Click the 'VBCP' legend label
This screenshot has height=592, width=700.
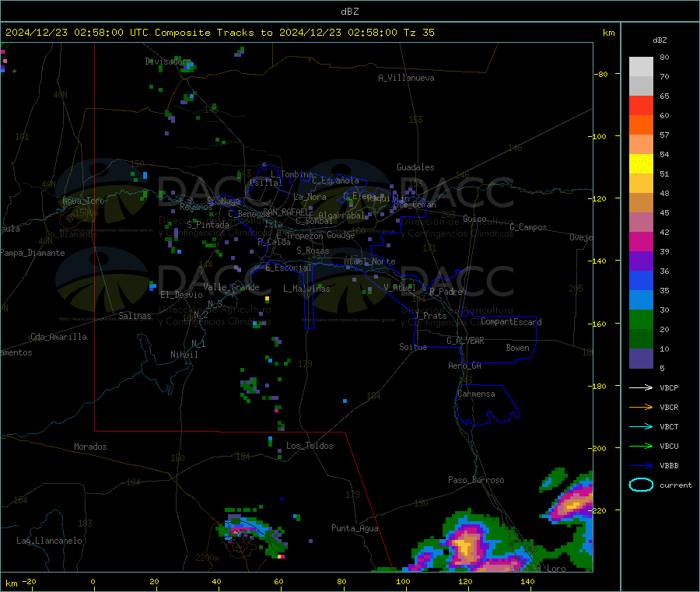(669, 388)
